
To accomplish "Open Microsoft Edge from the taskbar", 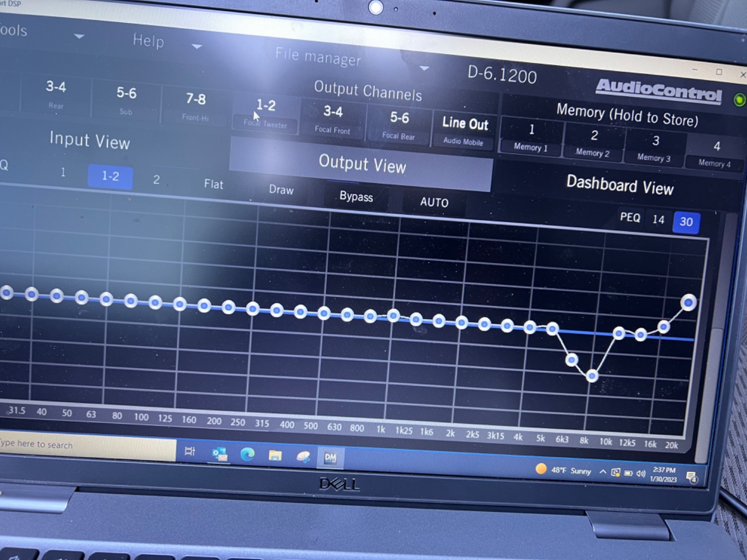I will click(x=247, y=455).
